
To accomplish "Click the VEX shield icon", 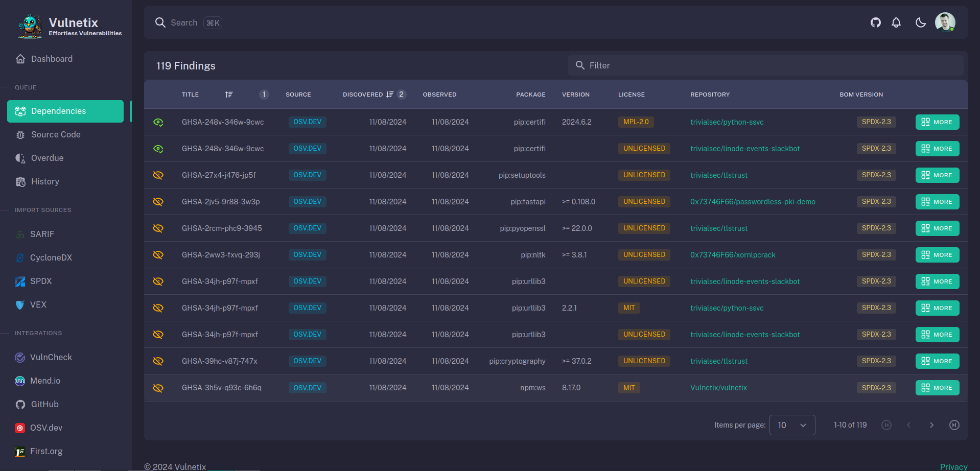I will pyautogui.click(x=20, y=305).
